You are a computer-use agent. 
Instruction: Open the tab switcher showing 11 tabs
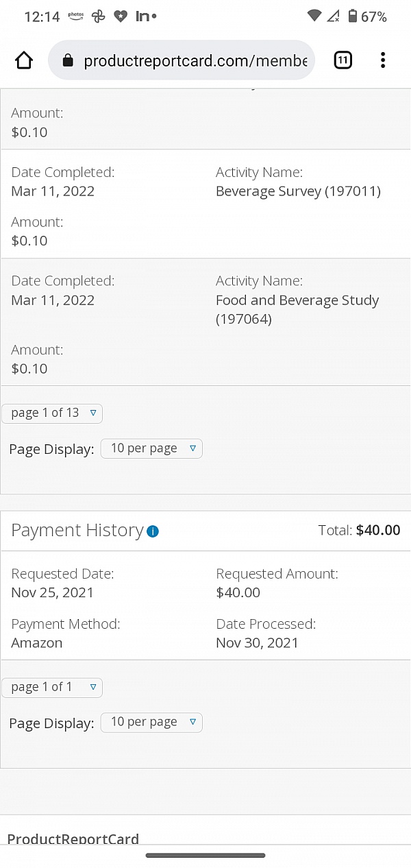coord(342,60)
